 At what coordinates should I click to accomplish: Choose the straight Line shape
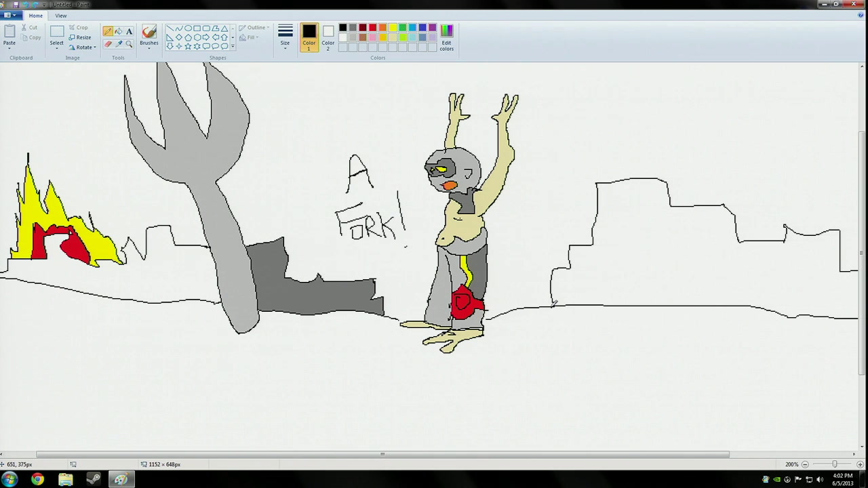click(170, 29)
